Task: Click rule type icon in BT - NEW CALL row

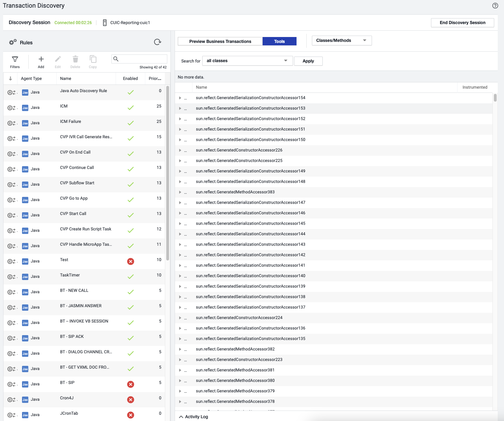Action: (12, 292)
